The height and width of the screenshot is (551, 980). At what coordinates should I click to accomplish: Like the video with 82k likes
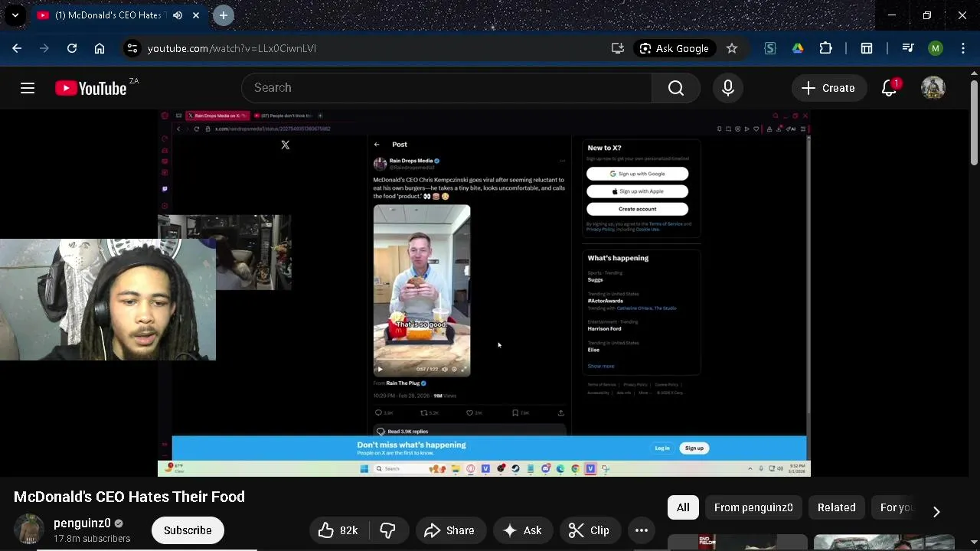(x=338, y=530)
